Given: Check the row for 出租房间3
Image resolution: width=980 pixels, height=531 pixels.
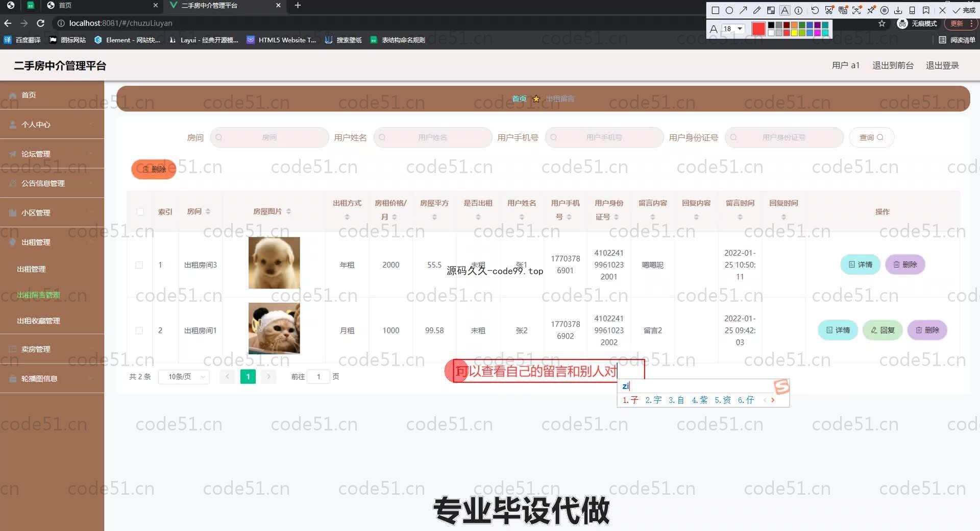Looking at the screenshot, I should click(x=139, y=265).
